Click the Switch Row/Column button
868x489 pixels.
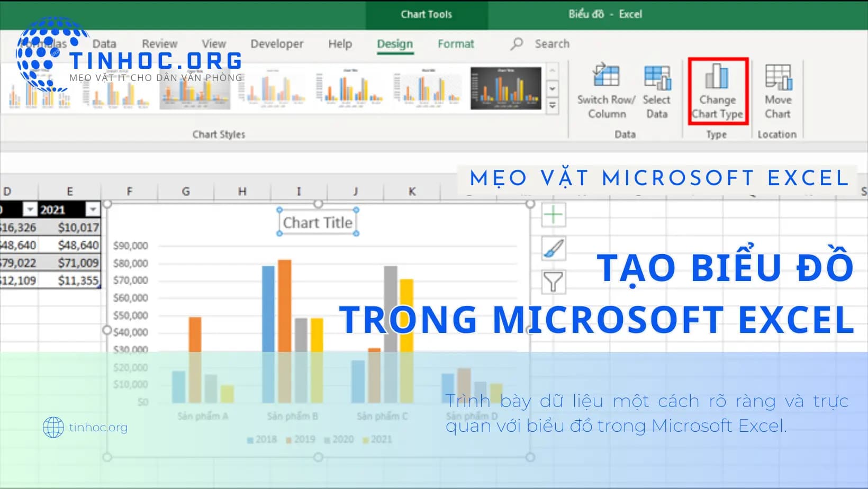point(607,92)
